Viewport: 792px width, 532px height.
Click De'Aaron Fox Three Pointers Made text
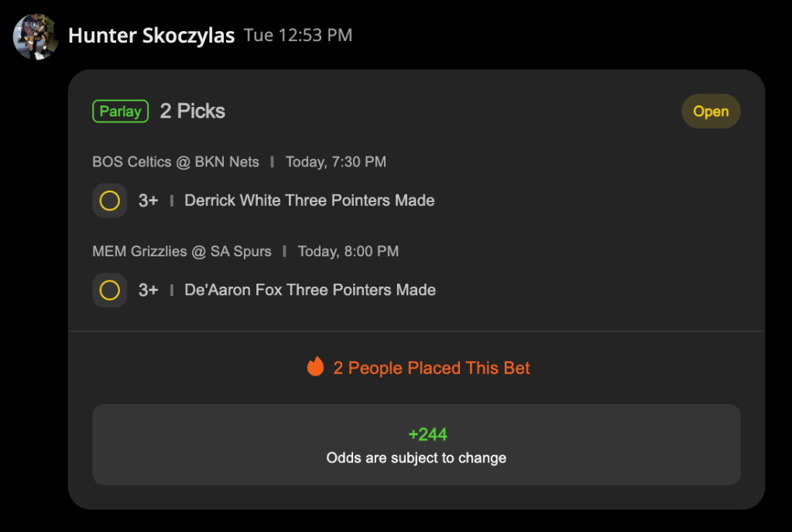310,290
